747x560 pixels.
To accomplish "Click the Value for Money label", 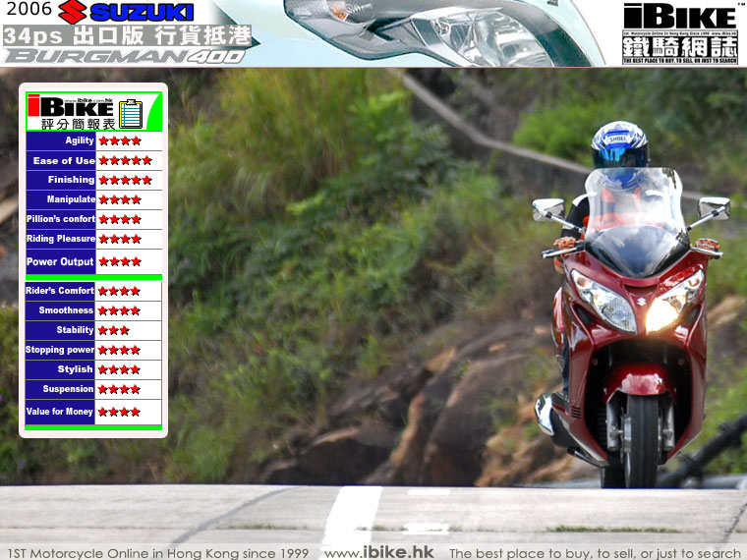I will click(60, 412).
